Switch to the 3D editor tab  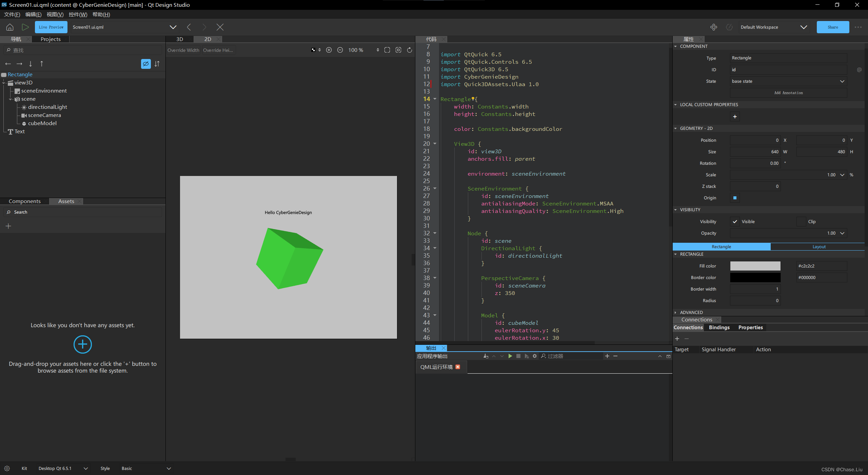(x=179, y=39)
